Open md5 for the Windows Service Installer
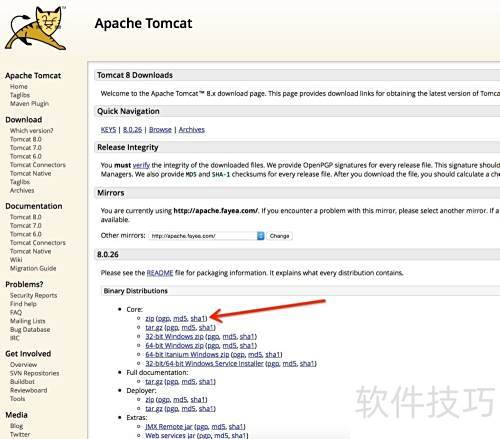This screenshot has height=439, width=500. (290, 364)
